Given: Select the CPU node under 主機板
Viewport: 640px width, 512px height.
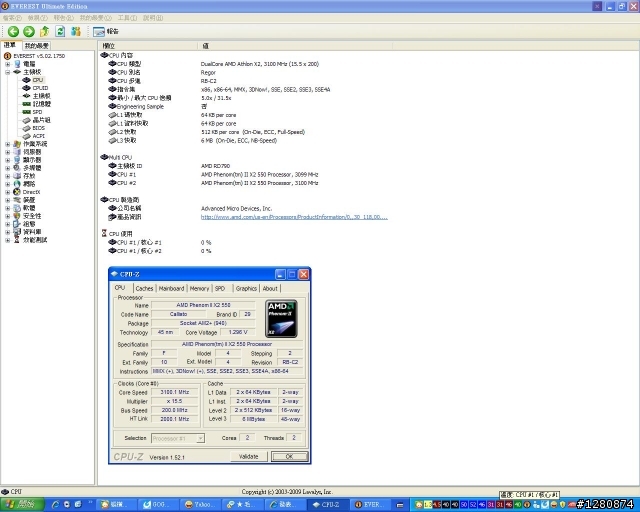Looking at the screenshot, I should (x=38, y=80).
